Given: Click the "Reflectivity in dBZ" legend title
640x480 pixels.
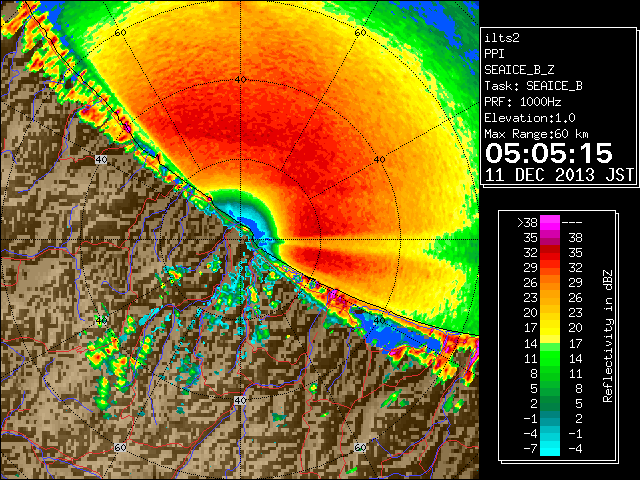Looking at the screenshot, I should (608, 336).
